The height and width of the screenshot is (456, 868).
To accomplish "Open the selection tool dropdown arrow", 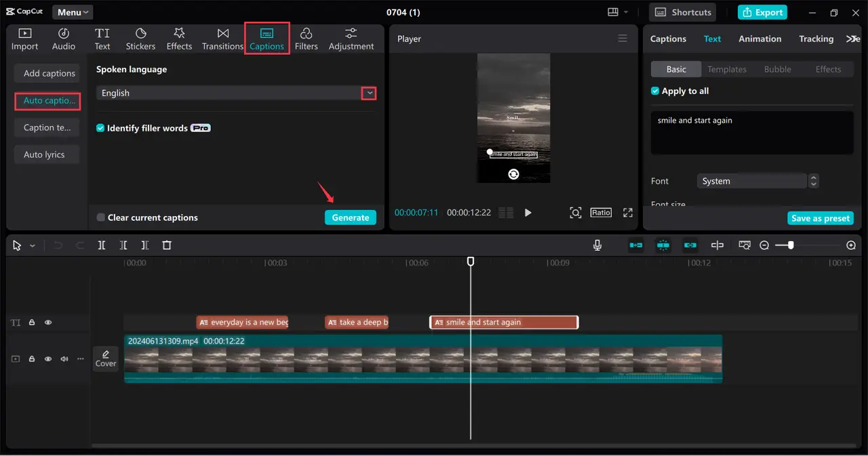I will point(32,246).
